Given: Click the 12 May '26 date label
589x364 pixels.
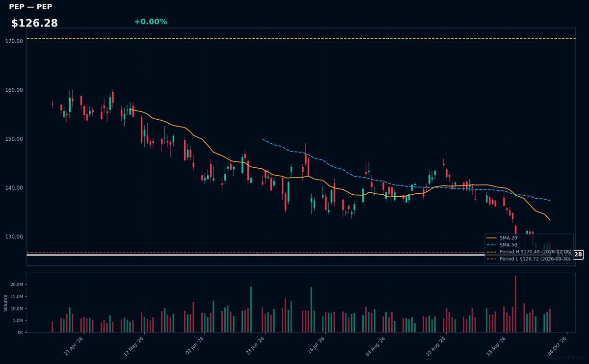Looking at the screenshot, I should 134,346.
